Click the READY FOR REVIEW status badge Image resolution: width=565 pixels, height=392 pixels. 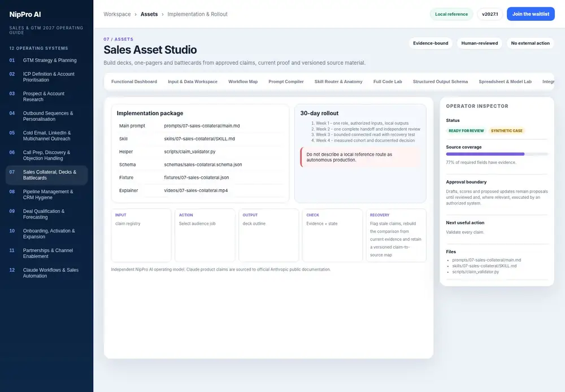tap(466, 131)
